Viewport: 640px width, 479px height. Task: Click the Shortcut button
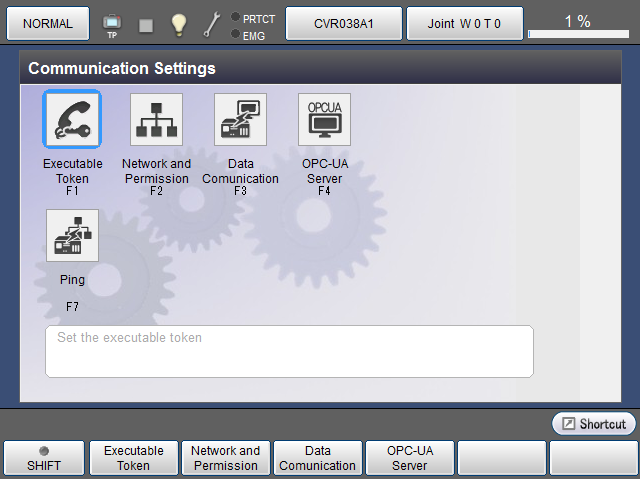coord(594,424)
